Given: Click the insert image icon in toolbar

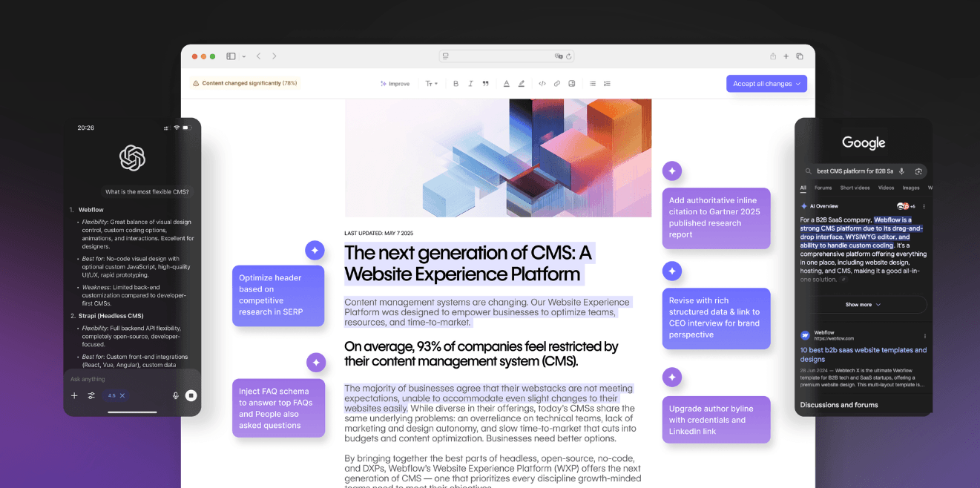Looking at the screenshot, I should [571, 84].
